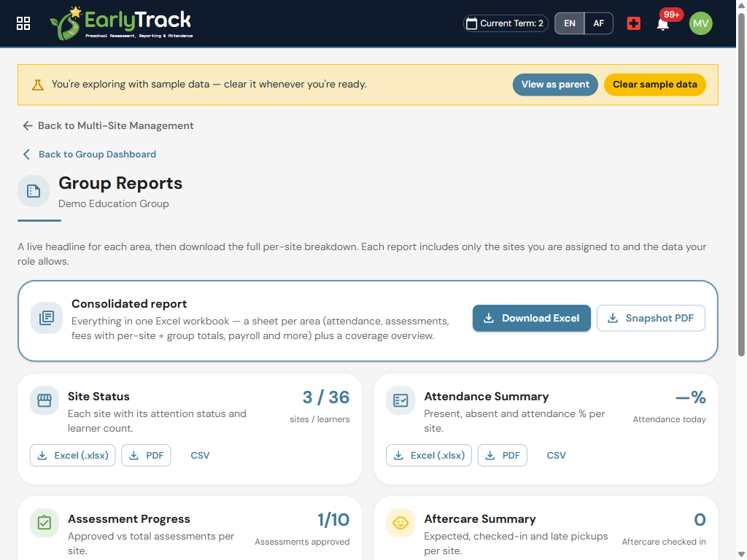
Task: Download the consolidated Excel workbook
Action: pyautogui.click(x=531, y=318)
